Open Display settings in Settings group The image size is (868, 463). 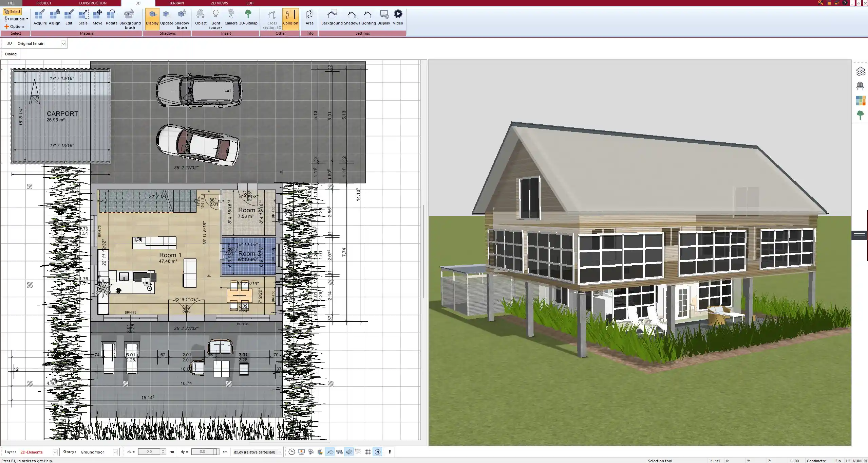pyautogui.click(x=384, y=17)
